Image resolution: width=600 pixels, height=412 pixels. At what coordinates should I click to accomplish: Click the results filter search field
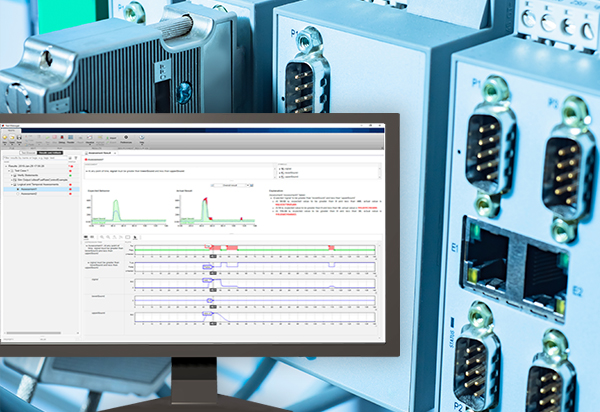40,158
